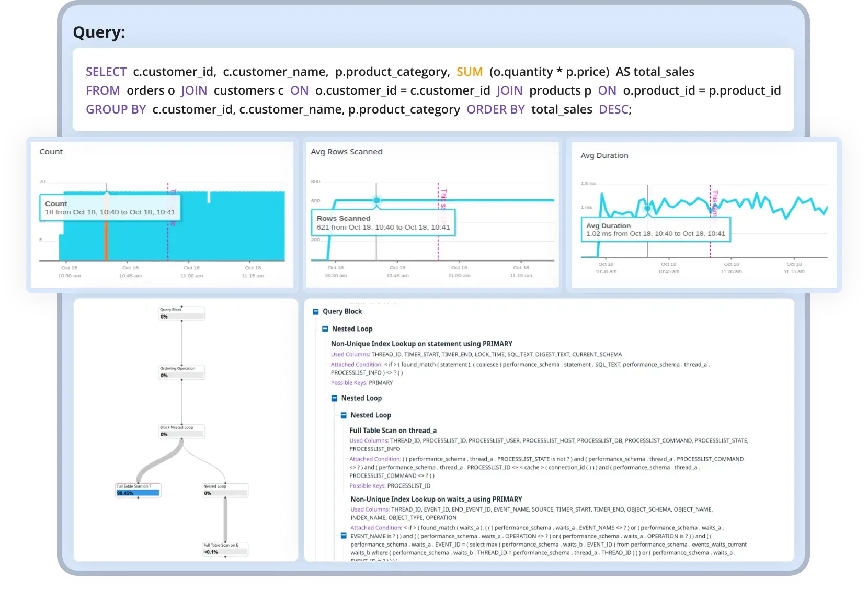The image size is (868, 589).
Task: Click the 98.45% cost bar
Action: [138, 493]
